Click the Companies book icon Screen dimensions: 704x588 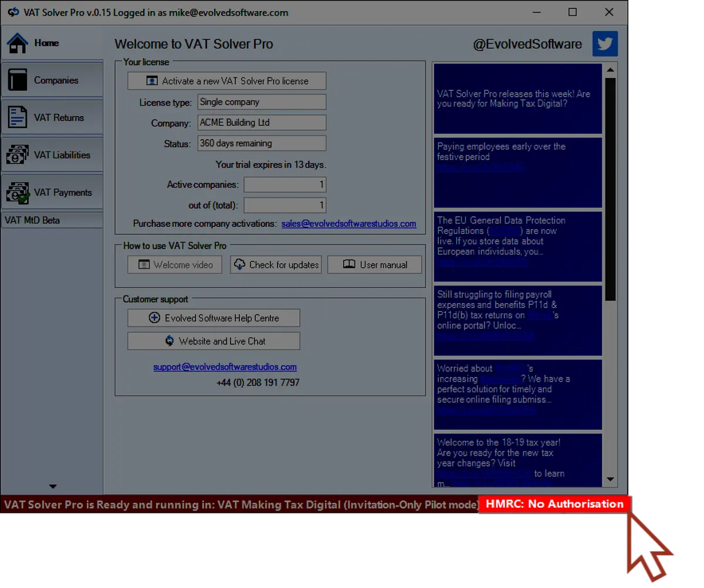coord(18,80)
